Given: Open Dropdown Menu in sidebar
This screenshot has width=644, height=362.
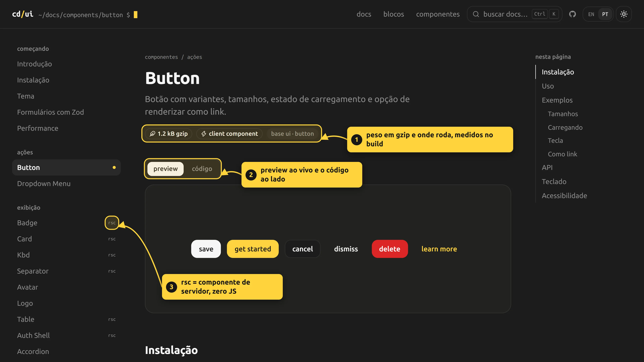Looking at the screenshot, I should pos(66,184).
